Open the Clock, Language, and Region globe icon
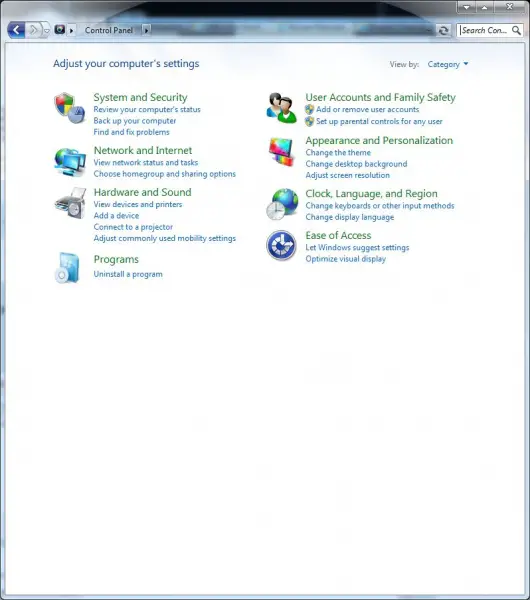The image size is (530, 600). [282, 204]
